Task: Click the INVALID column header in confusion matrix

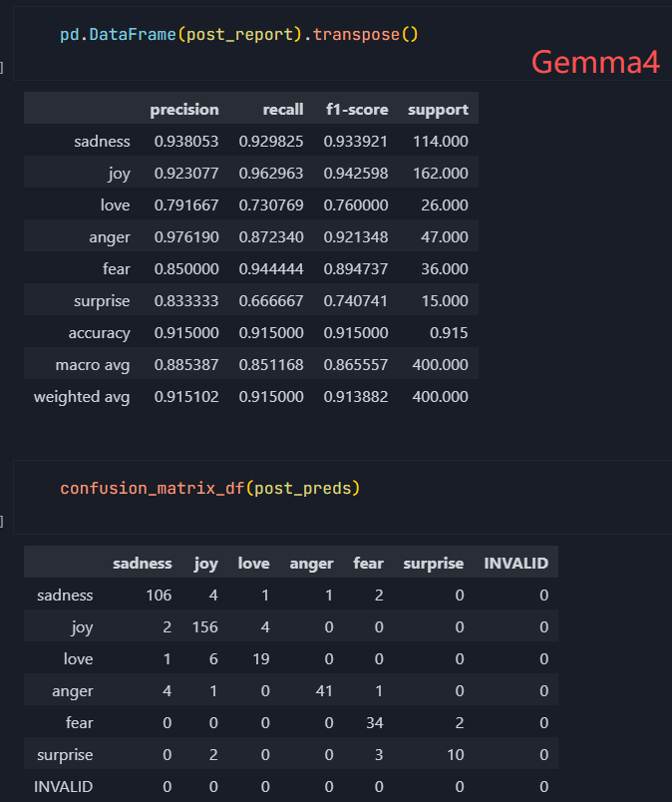Action: pos(516,564)
